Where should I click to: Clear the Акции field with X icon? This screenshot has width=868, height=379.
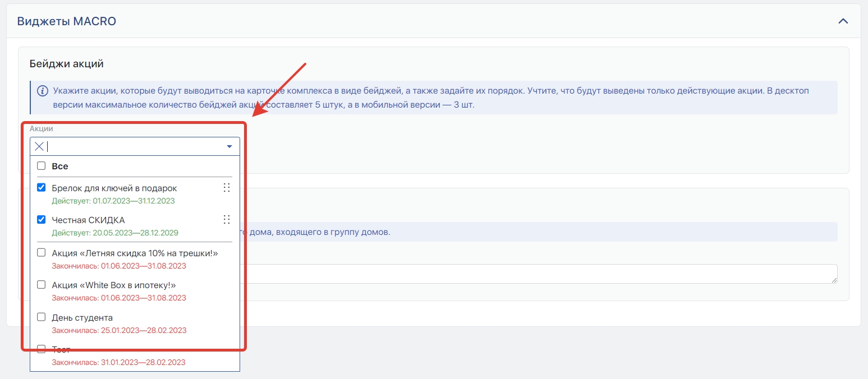point(39,146)
